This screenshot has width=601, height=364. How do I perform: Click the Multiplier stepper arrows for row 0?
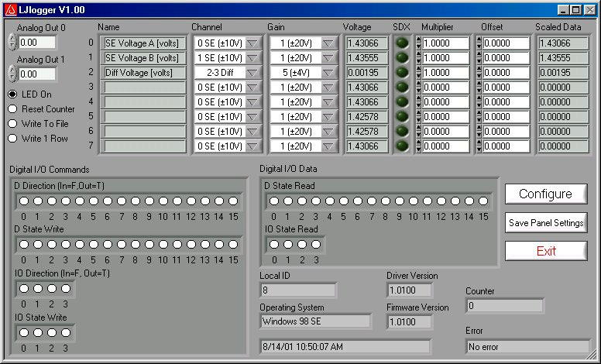(x=419, y=43)
